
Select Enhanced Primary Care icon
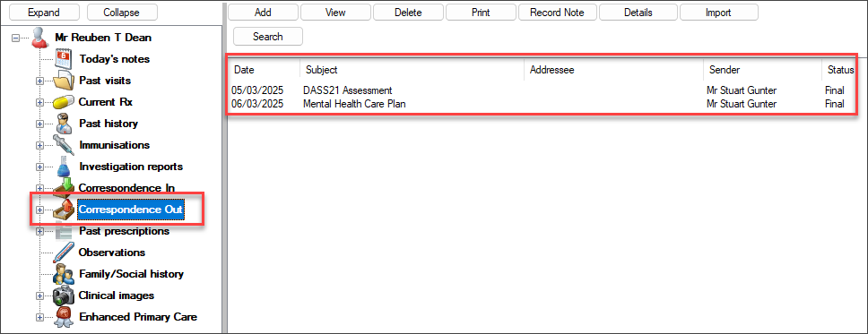coord(65,317)
